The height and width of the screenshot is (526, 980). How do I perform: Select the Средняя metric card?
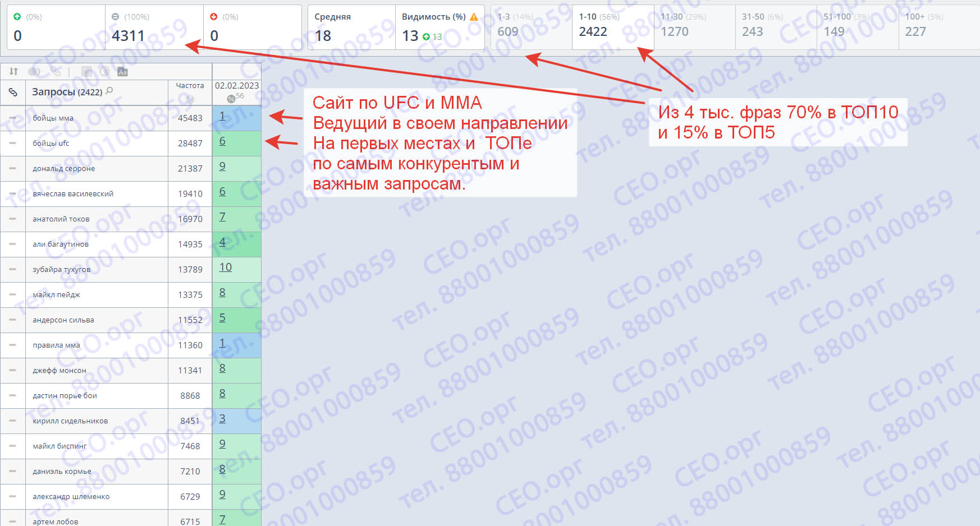(351, 26)
